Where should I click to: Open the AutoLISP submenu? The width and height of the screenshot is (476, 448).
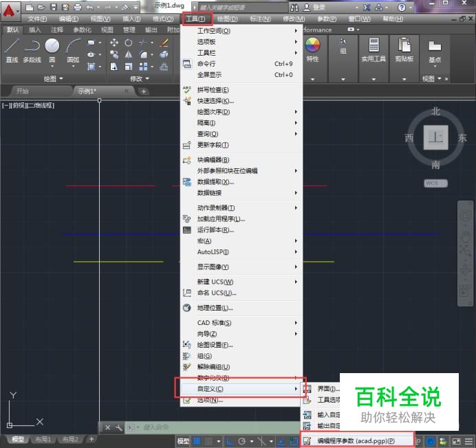tap(241, 251)
